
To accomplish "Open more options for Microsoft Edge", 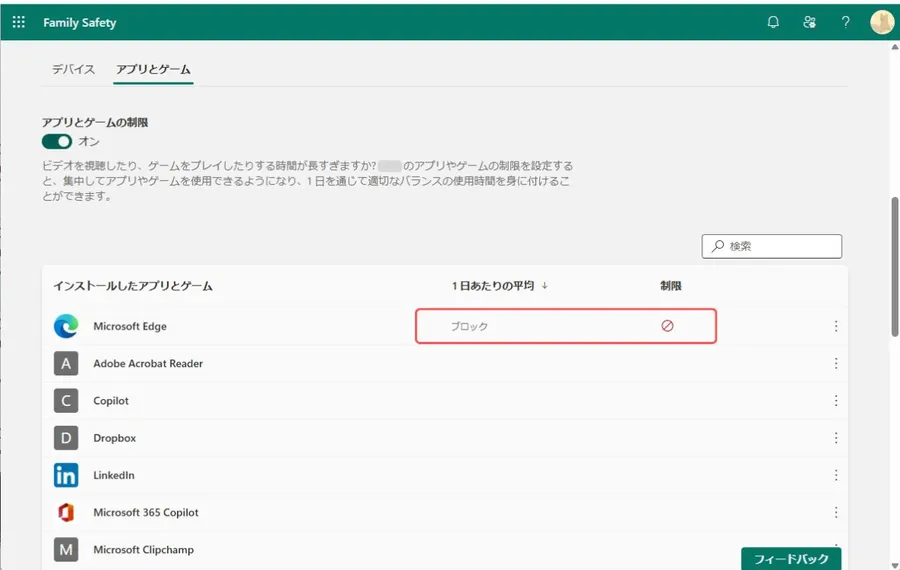I will 836,326.
